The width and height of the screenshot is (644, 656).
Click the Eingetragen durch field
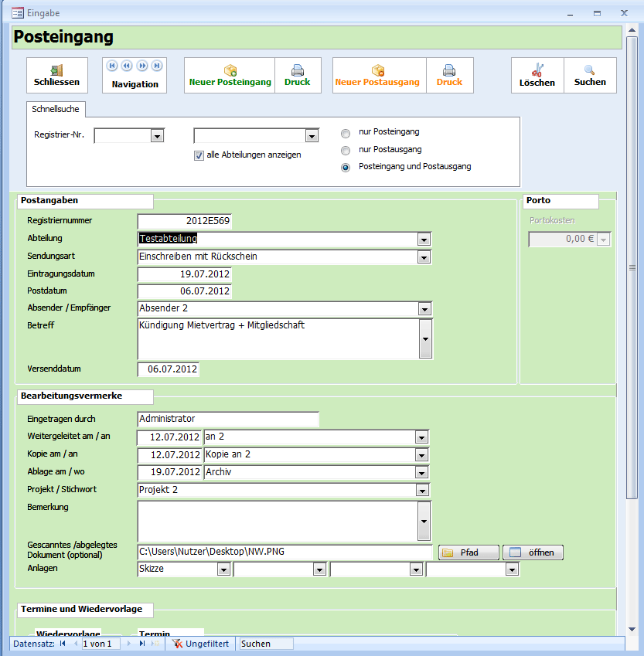tap(228, 420)
